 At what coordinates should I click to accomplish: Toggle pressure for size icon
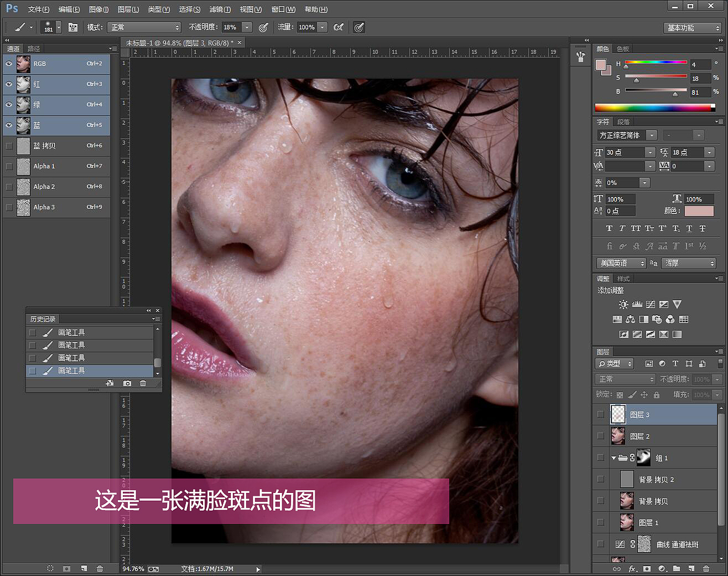click(359, 27)
